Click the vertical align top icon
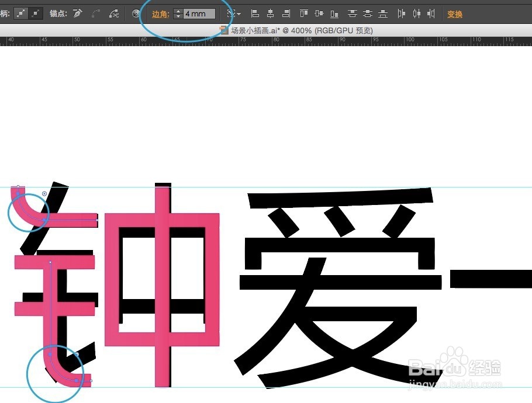 (303, 13)
